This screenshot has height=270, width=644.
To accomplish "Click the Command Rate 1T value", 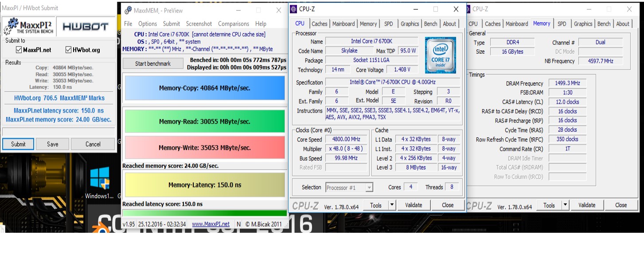I will point(567,149).
